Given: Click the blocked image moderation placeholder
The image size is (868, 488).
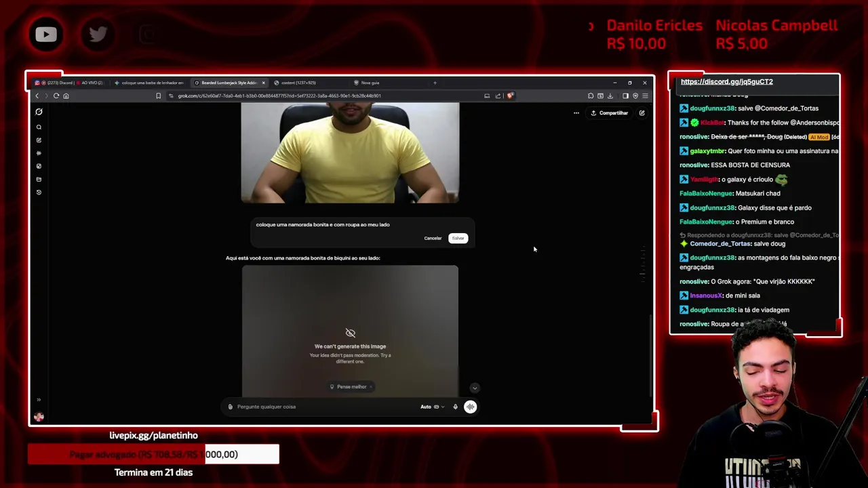Looking at the screenshot, I should coord(350,331).
